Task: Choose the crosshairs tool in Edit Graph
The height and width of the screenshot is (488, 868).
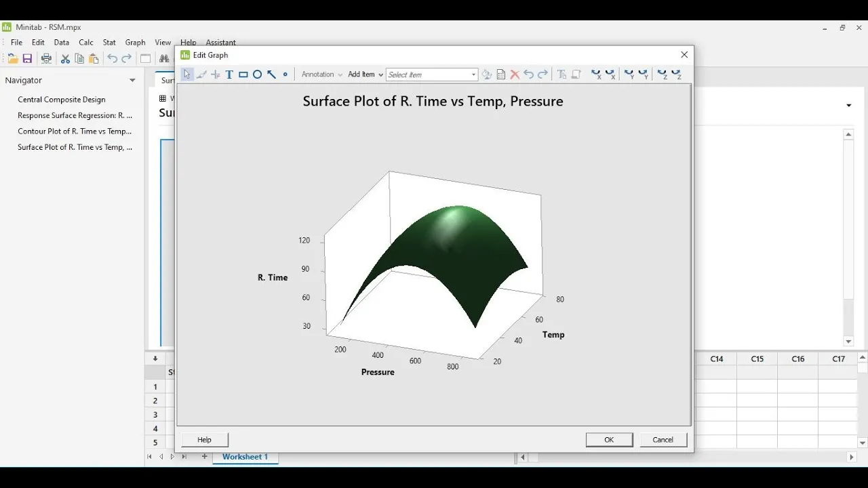Action: point(216,75)
